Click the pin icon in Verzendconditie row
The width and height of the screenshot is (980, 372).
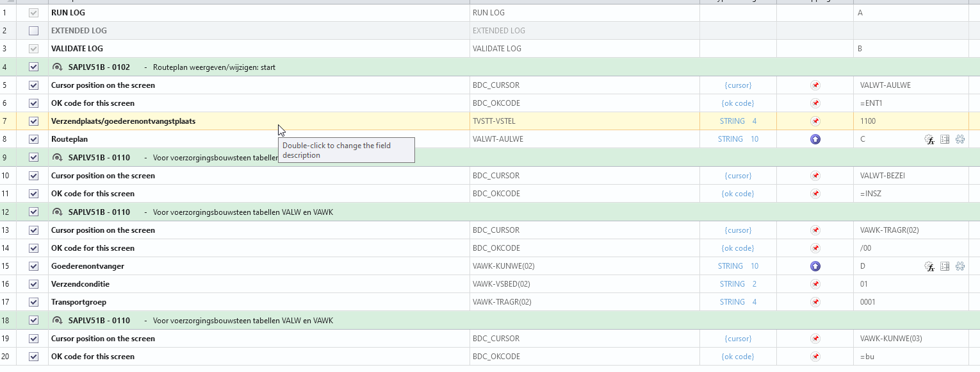click(815, 284)
